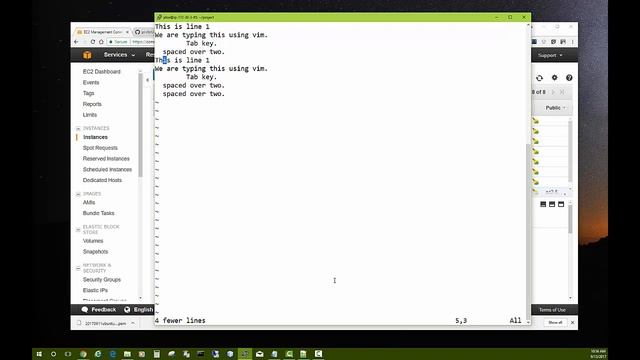Open the Support dropdown menu
This screenshot has width=640, height=360.
550,55
